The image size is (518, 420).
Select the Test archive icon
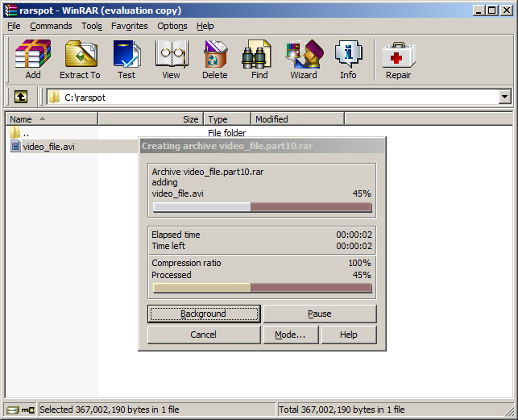coord(126,60)
